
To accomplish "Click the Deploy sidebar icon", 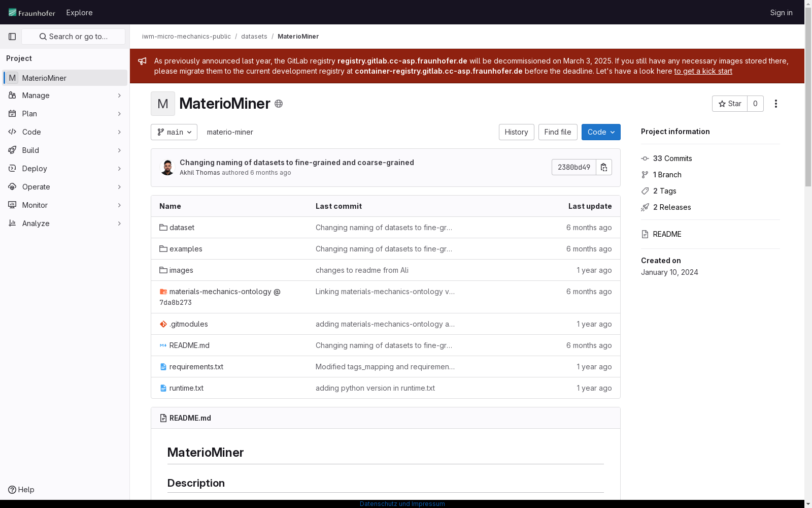I will (x=12, y=169).
